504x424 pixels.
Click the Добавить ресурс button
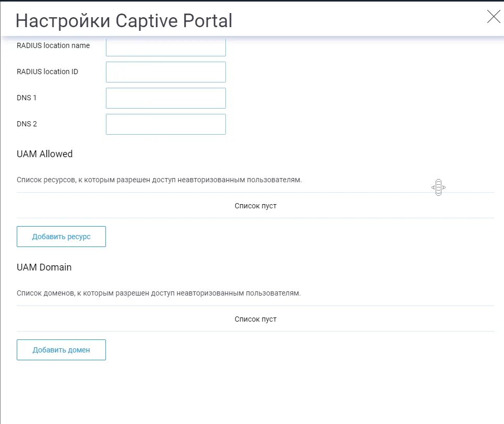pyautogui.click(x=61, y=237)
